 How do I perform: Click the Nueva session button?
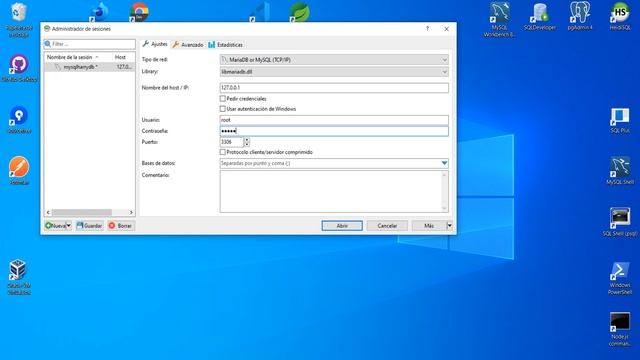pos(55,226)
